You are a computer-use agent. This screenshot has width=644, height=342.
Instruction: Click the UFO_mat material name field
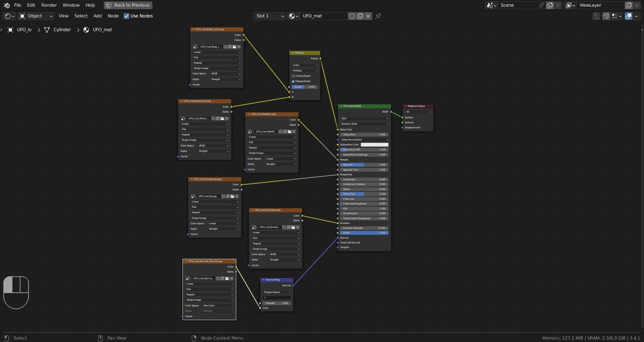point(324,16)
